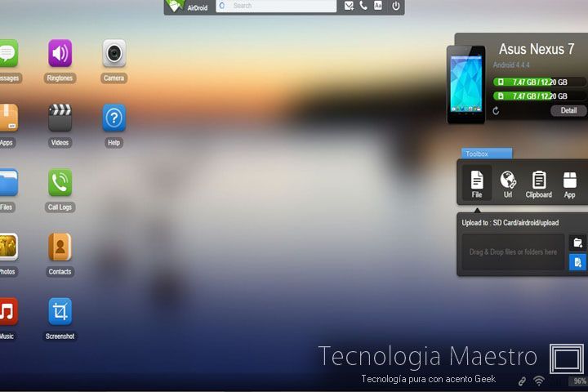Open the Videos app
588x392 pixels.
pyautogui.click(x=60, y=118)
